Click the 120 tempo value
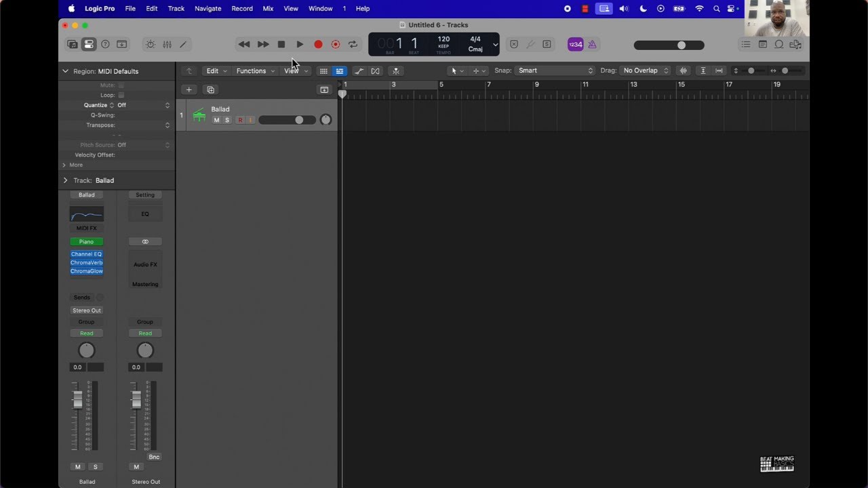Screen dimensions: 868x488 (443, 39)
